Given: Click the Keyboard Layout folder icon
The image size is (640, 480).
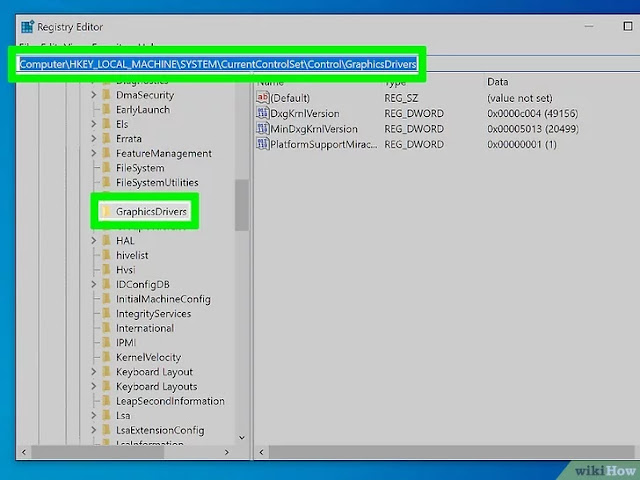Looking at the screenshot, I should pos(107,372).
